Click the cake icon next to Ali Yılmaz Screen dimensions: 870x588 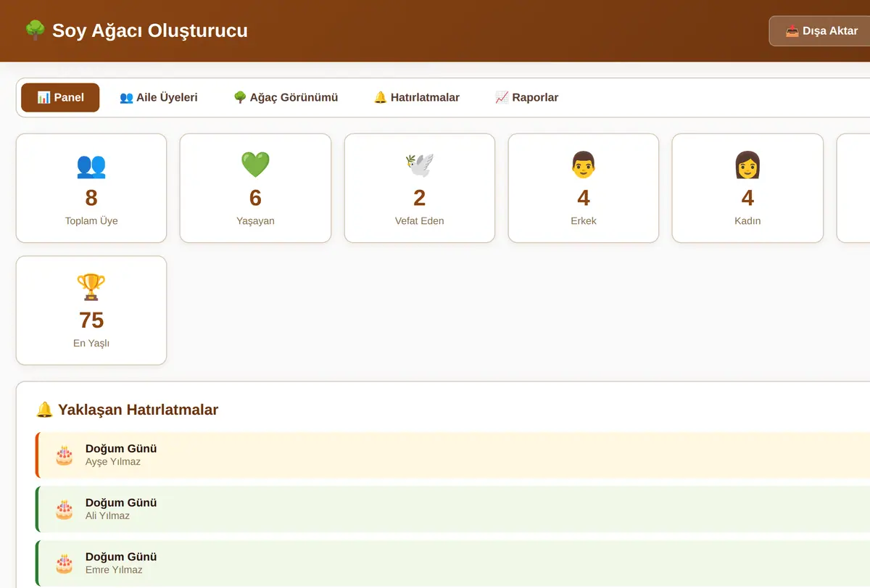(65, 509)
